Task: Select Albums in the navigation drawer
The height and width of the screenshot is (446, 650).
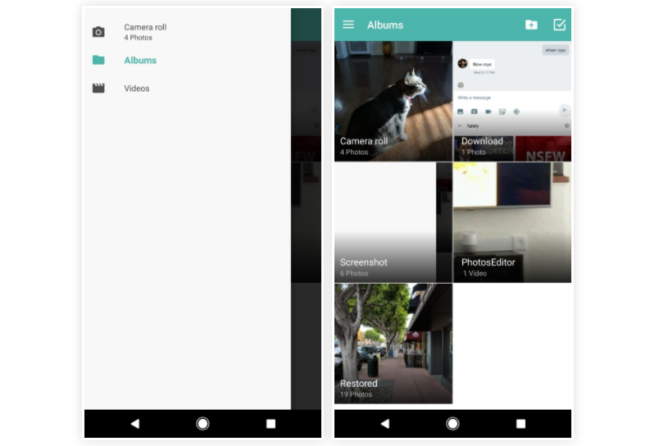Action: [187, 60]
